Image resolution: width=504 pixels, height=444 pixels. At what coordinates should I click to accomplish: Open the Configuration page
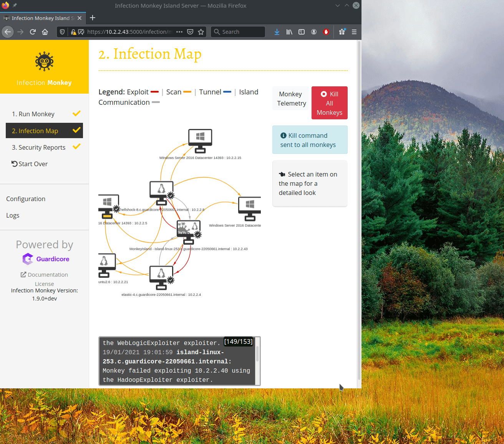(26, 199)
